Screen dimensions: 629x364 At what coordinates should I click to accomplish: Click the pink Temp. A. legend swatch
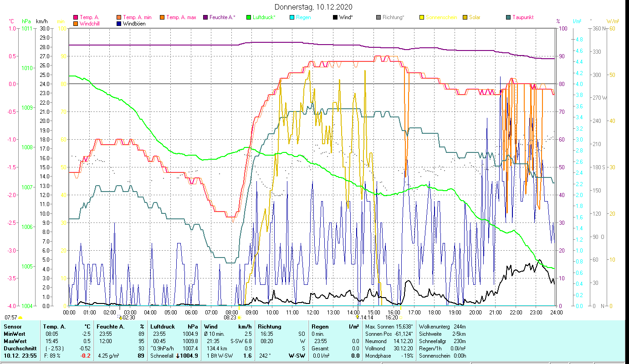coord(75,17)
